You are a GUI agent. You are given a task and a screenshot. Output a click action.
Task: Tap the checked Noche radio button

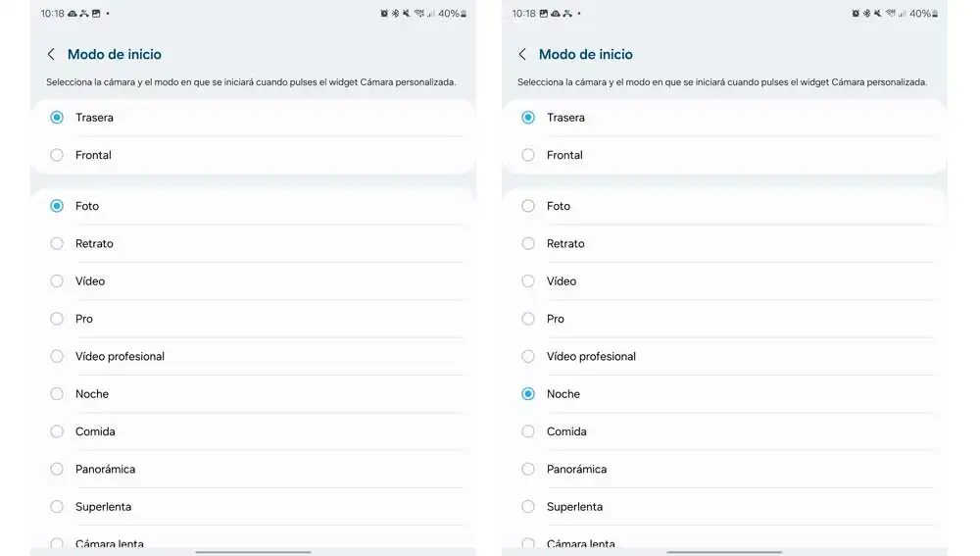(528, 394)
